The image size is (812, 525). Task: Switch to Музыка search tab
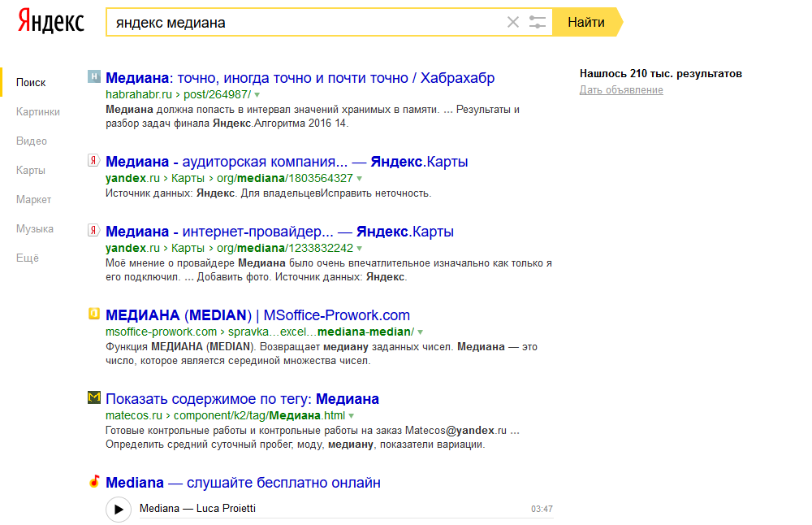[35, 228]
